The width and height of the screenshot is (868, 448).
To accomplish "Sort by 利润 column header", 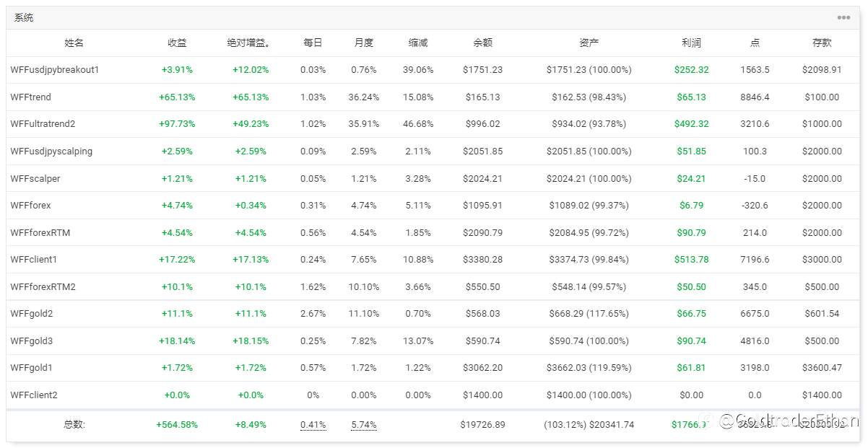I will pyautogui.click(x=691, y=43).
